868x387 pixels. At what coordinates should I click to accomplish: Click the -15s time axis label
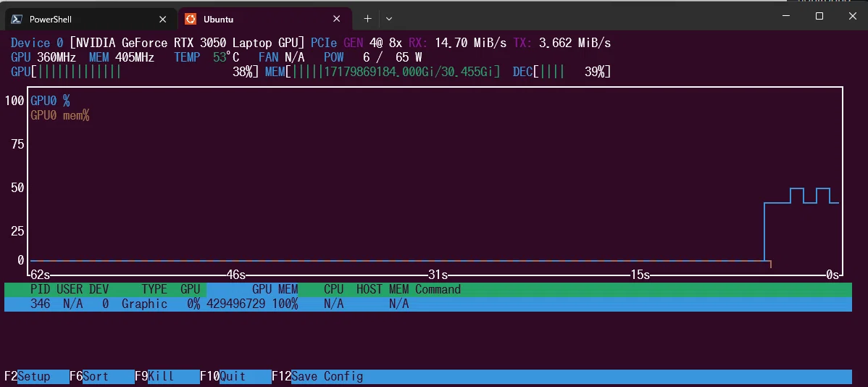pos(639,275)
